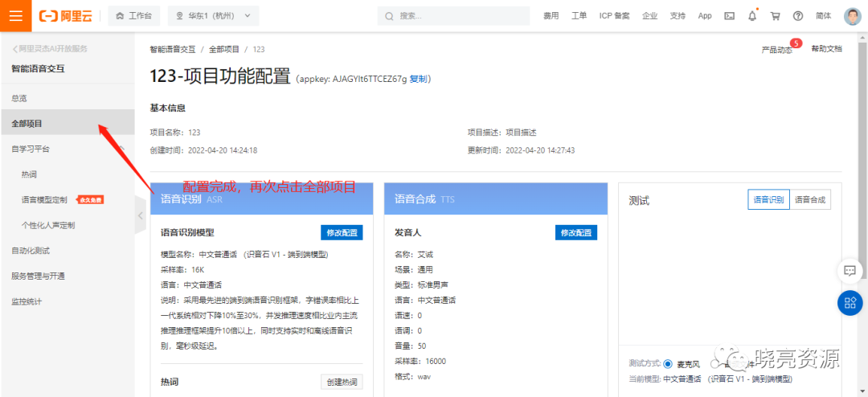Open the user avatar menu
The height and width of the screenshot is (397, 868).
[x=853, y=16]
